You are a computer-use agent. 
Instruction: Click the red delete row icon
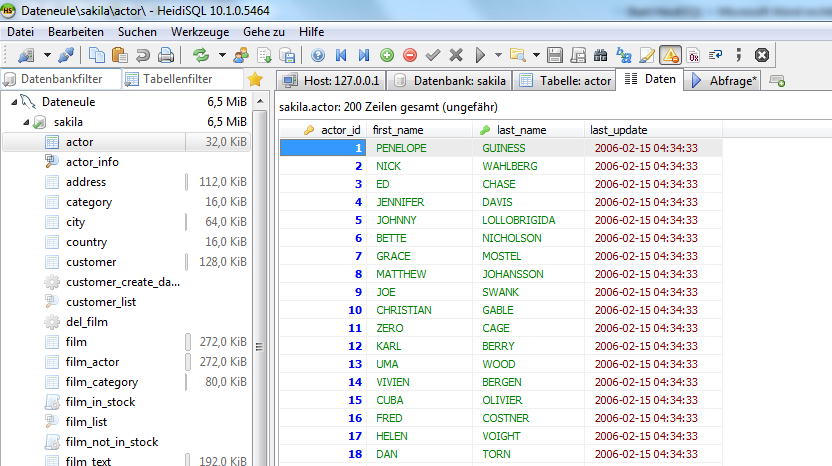(x=410, y=55)
